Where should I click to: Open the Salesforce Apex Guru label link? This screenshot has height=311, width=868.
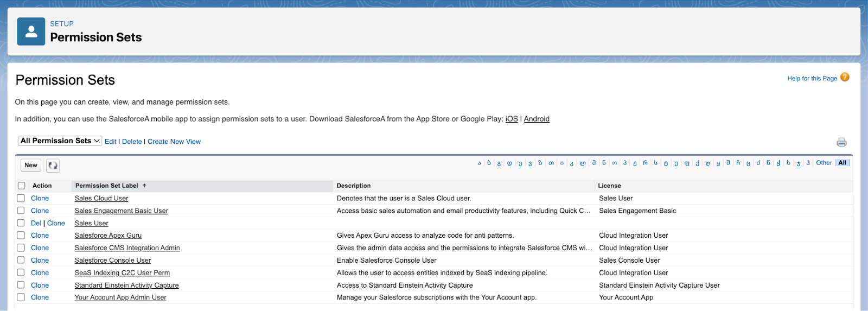[x=108, y=236]
